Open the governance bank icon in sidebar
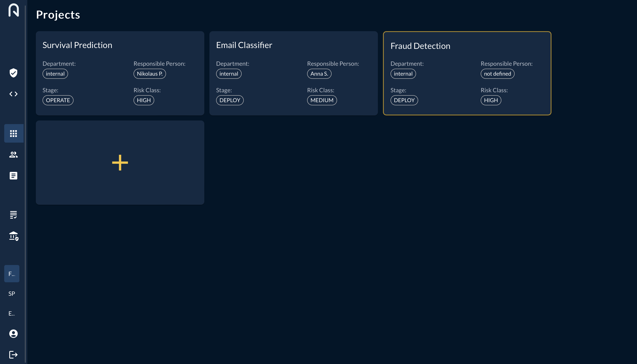This screenshot has width=637, height=364. click(x=13, y=236)
